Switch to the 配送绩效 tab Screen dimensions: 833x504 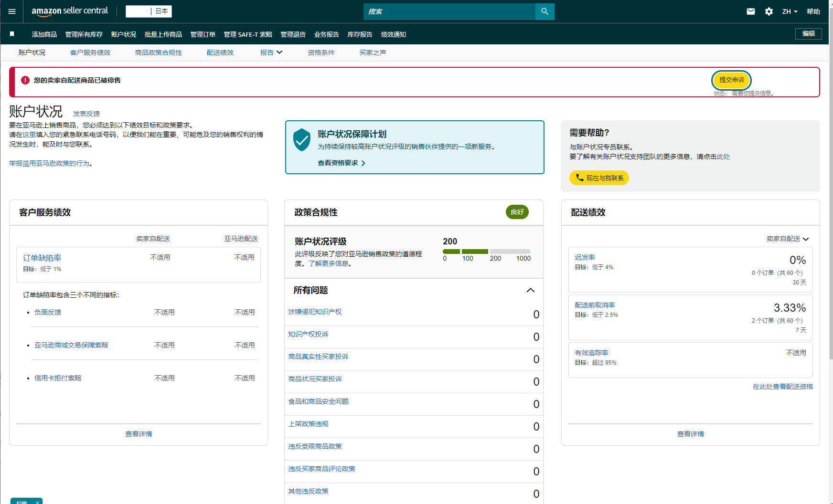(220, 52)
